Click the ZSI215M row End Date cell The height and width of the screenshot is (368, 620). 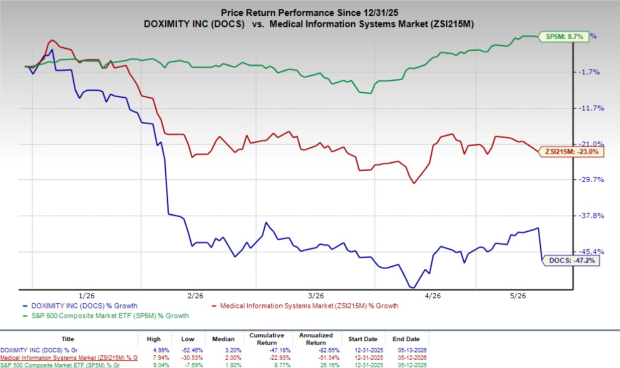(x=412, y=358)
